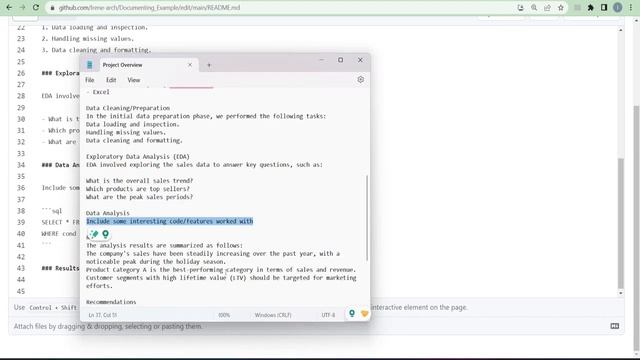The image size is (640, 360).
Task: Go back with the browser back arrow
Action: [9, 7]
